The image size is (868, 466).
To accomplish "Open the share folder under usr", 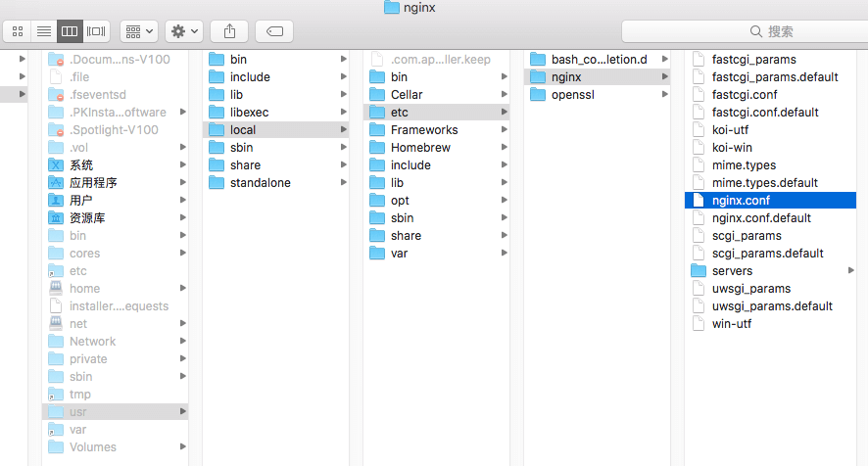I will 275,164.
